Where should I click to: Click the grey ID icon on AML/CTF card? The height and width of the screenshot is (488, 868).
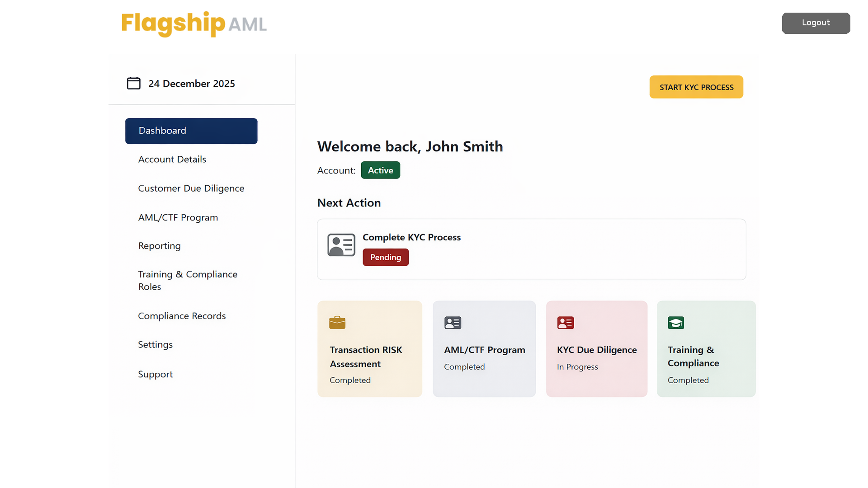pos(453,323)
